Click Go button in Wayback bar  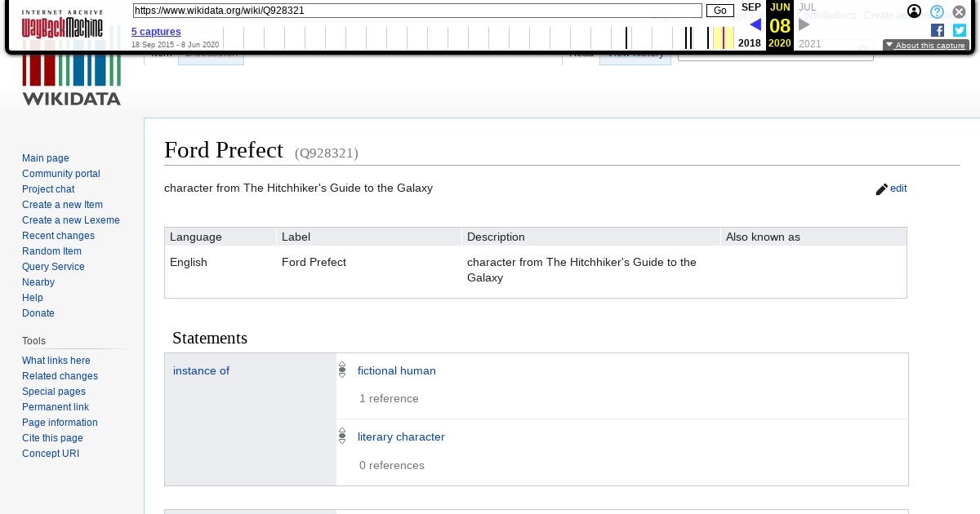719,11
